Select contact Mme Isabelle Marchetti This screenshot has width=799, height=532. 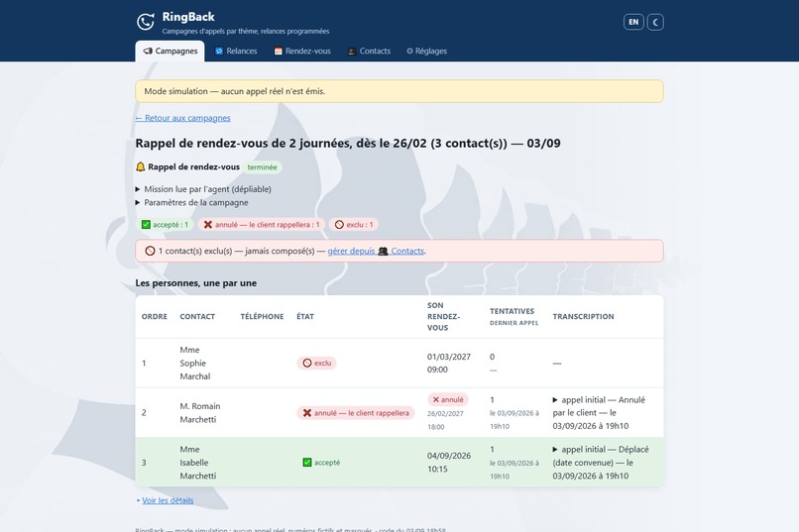pyautogui.click(x=197, y=463)
